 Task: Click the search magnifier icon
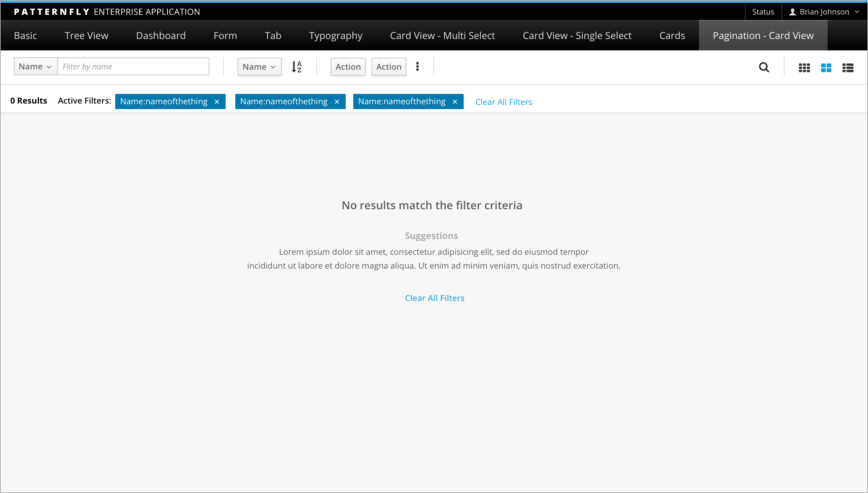764,67
